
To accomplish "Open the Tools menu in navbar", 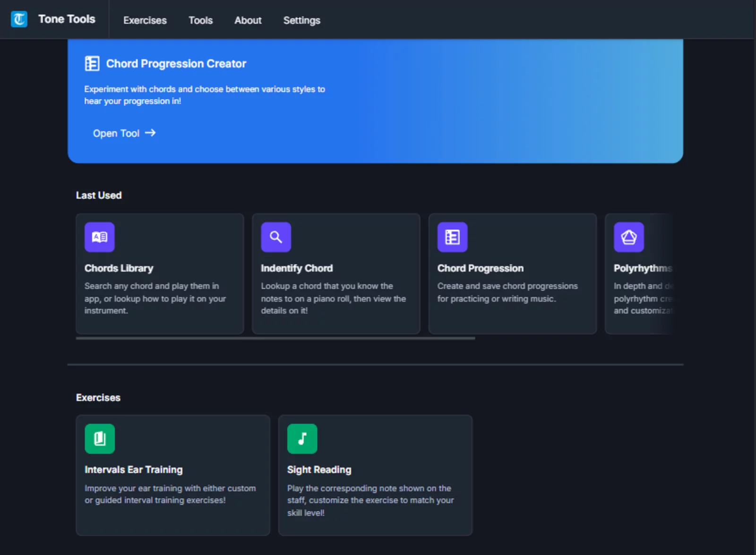I will (201, 20).
